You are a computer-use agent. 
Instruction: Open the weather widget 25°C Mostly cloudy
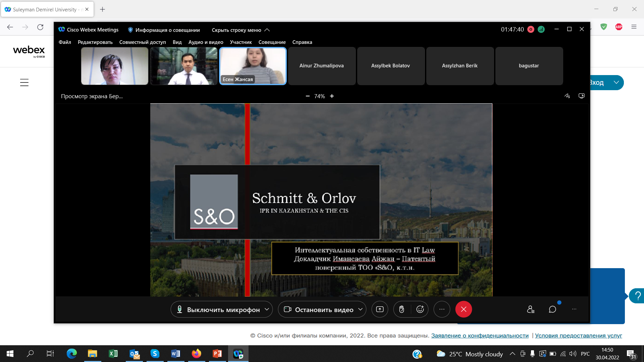470,354
